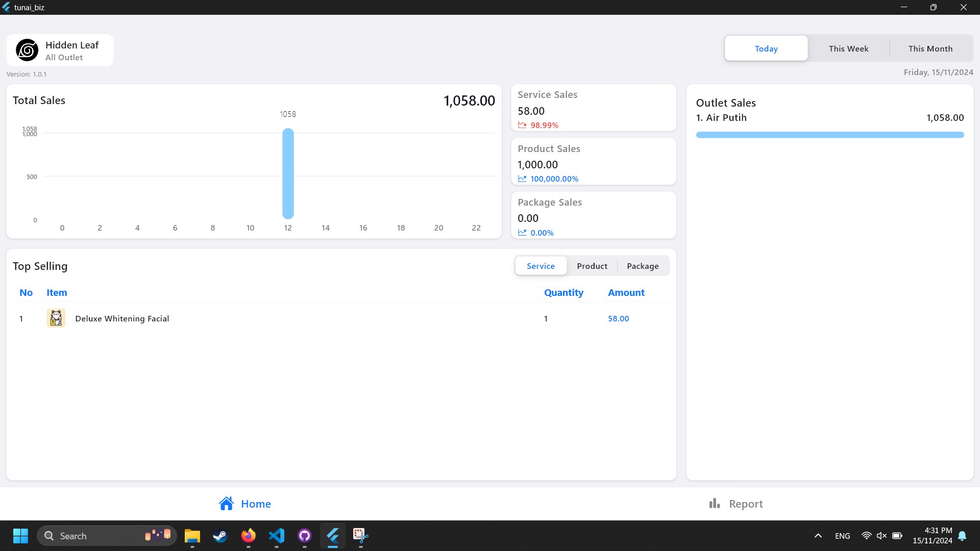Click the Air Putih outlet progress bar
The height and width of the screenshot is (551, 980).
click(x=829, y=135)
